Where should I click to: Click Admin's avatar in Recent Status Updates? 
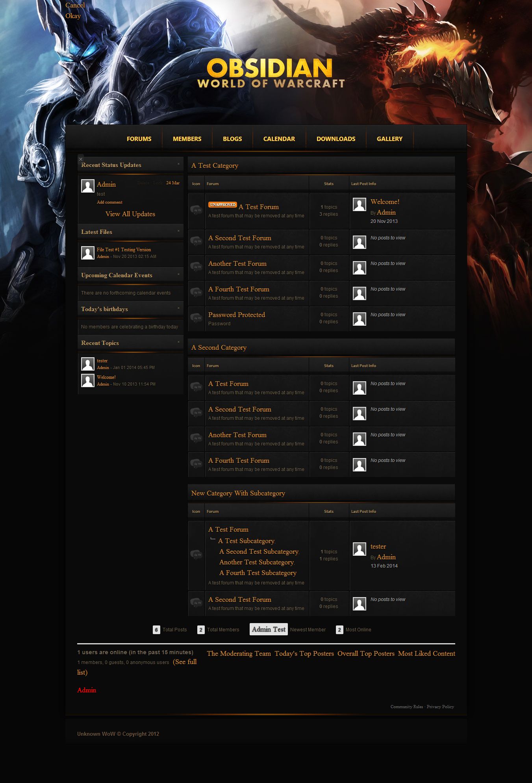click(x=88, y=186)
